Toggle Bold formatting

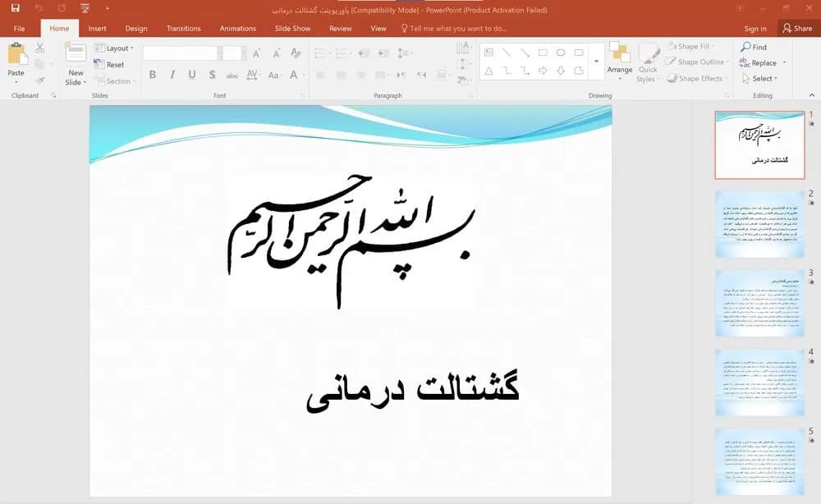click(x=153, y=75)
